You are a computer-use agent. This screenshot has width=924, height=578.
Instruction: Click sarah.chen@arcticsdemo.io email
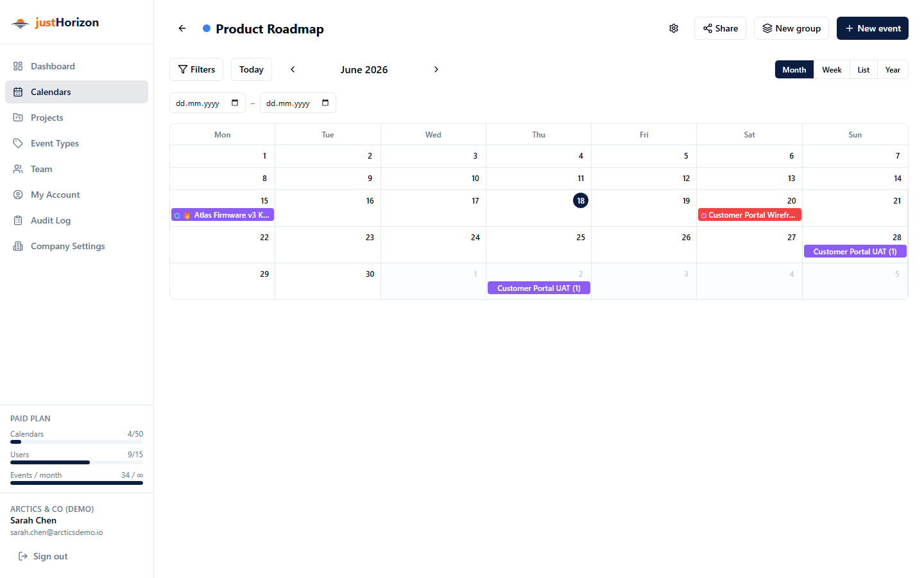(x=56, y=532)
